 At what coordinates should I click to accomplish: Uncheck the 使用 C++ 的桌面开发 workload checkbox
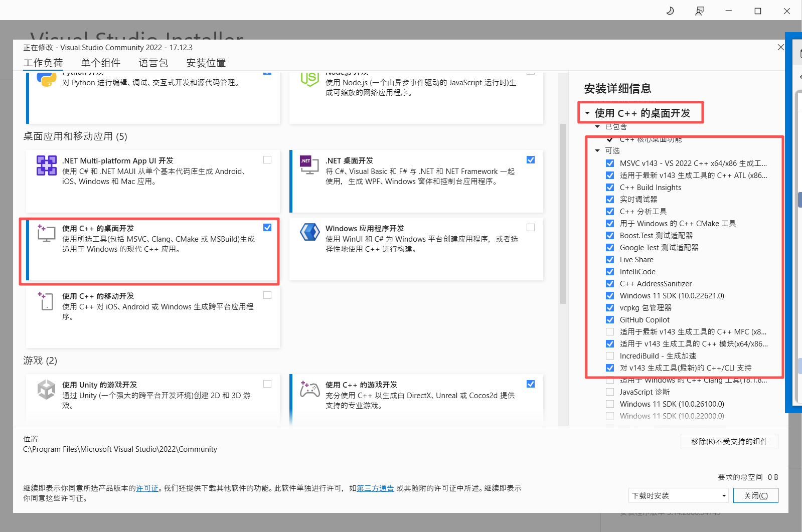coord(267,228)
